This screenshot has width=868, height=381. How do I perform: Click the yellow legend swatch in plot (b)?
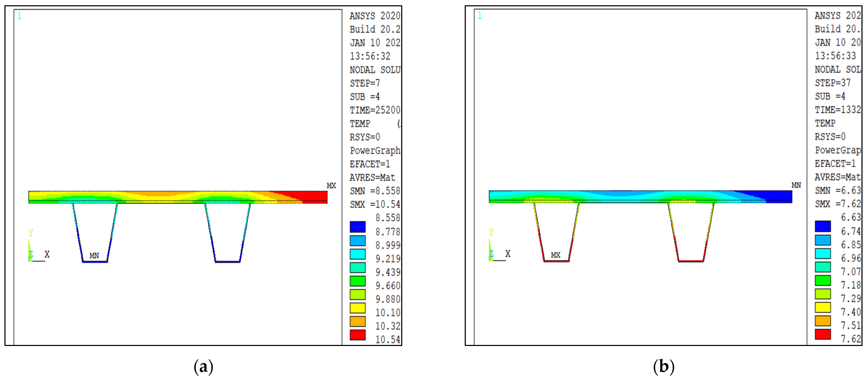click(823, 307)
